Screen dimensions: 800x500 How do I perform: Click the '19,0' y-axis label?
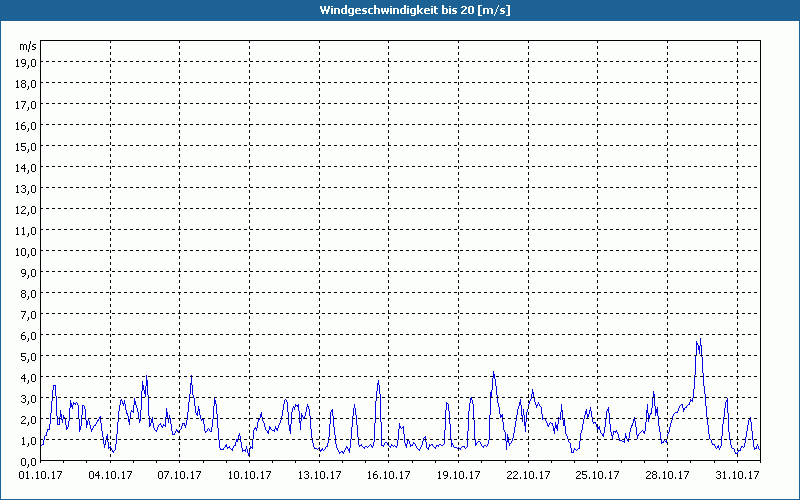[x=26, y=63]
